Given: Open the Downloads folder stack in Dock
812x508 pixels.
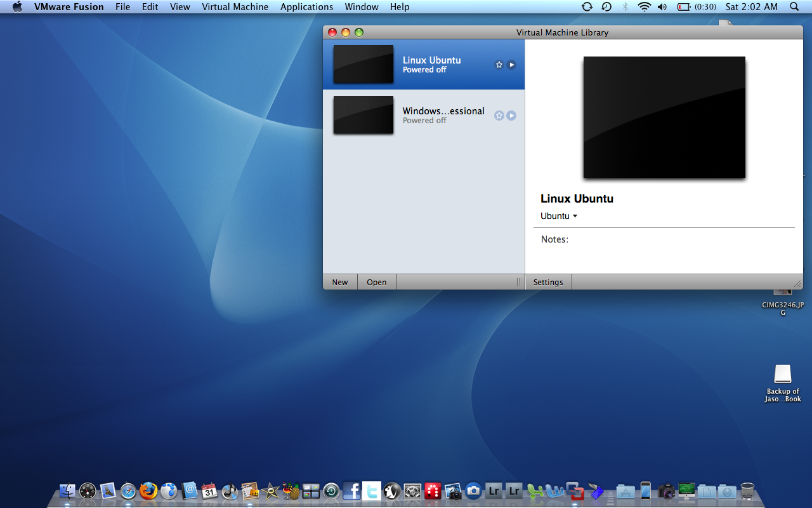Looking at the screenshot, I should 727,491.
